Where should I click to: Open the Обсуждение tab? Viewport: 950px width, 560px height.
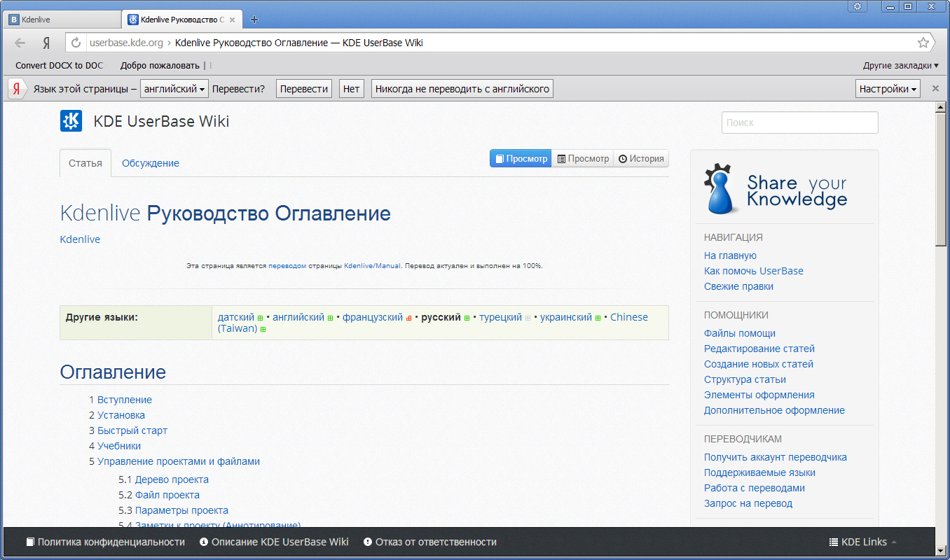click(x=151, y=163)
